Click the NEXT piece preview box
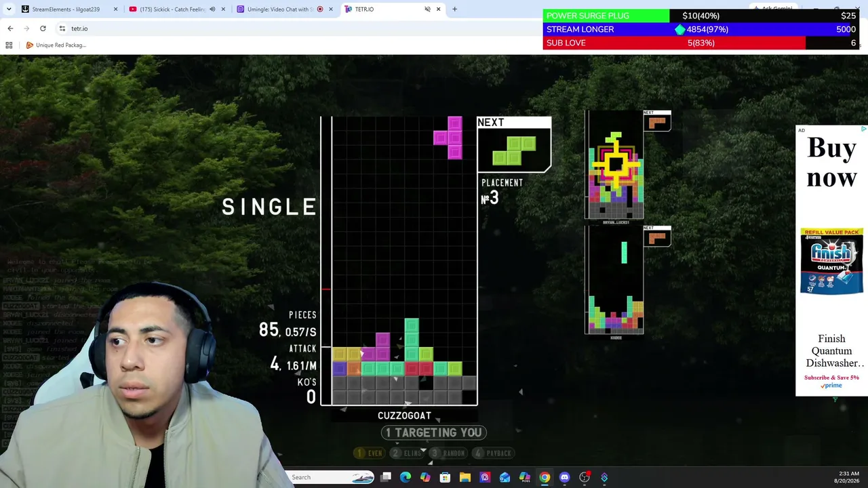Image resolution: width=868 pixels, height=488 pixels. [x=514, y=144]
